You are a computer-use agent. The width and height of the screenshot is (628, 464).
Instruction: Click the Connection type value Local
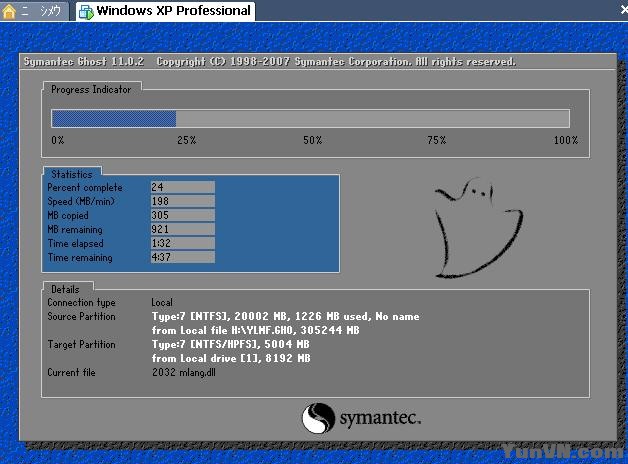click(x=162, y=302)
